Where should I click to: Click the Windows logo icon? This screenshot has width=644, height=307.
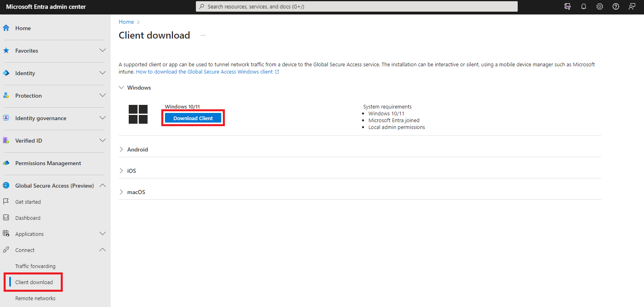click(138, 114)
